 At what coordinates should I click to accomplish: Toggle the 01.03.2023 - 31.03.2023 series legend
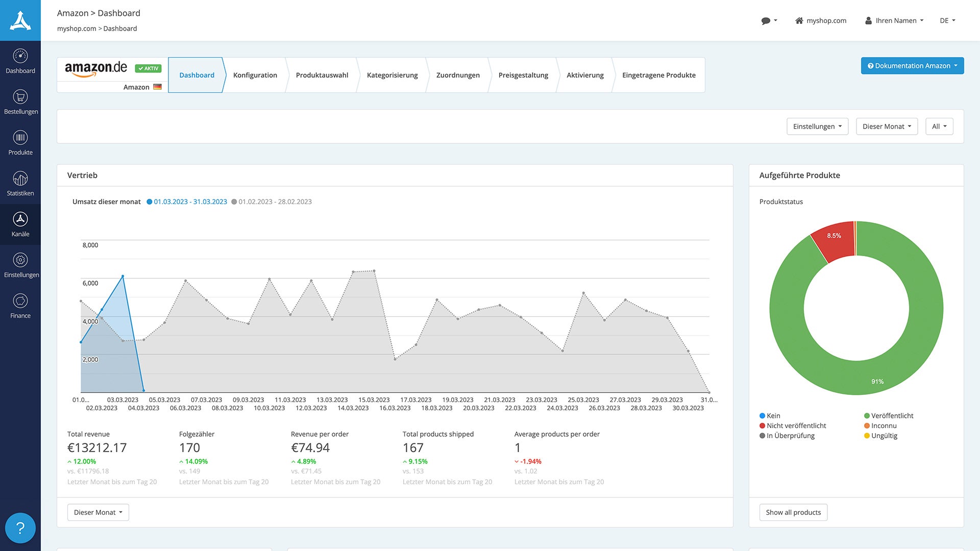187,202
